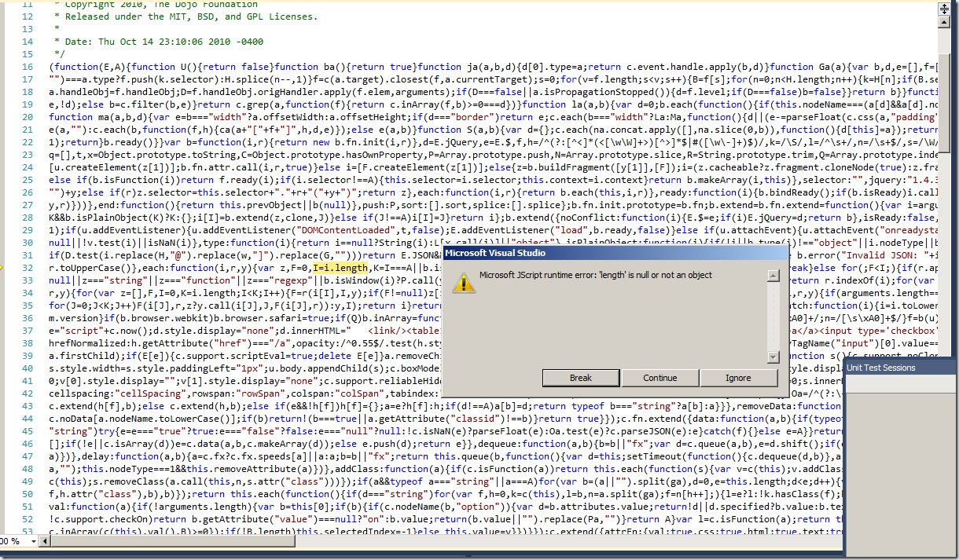Click line number 52 in the gutter
Image resolution: width=959 pixels, height=560 pixels.
pyautogui.click(x=28, y=519)
